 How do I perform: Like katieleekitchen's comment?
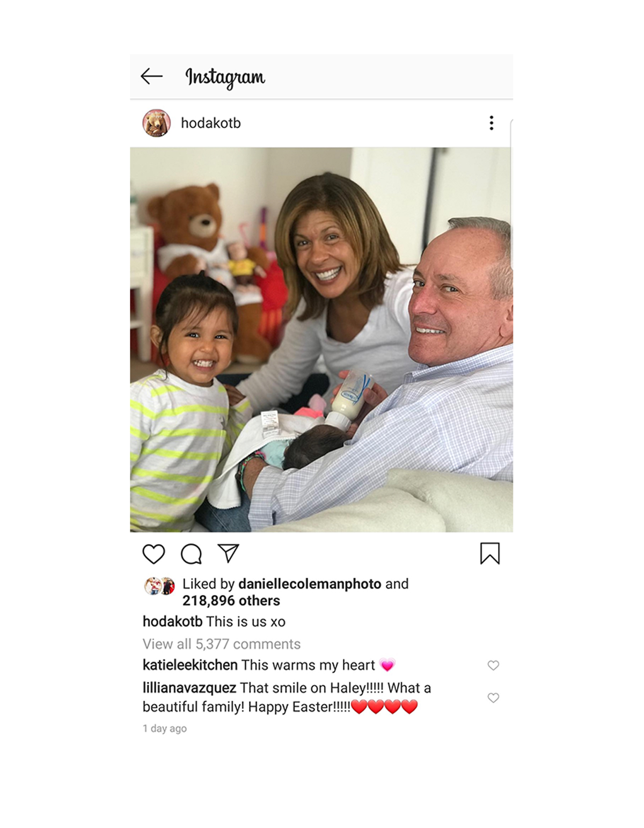click(x=493, y=665)
